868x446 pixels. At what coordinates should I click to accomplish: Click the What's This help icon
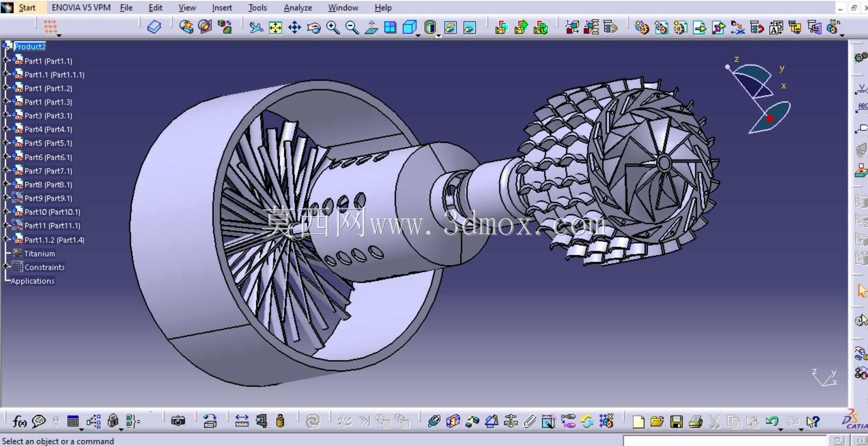(812, 422)
